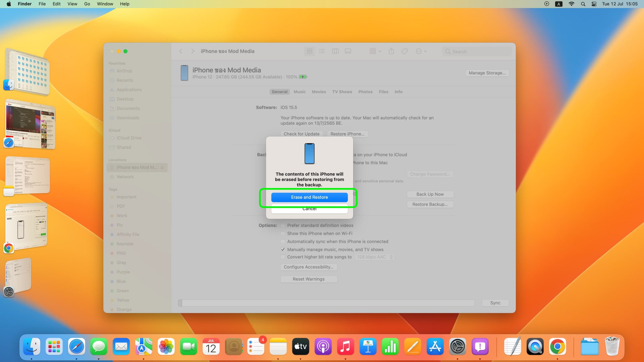Click Erase and Restore button
The width and height of the screenshot is (644, 362).
(x=309, y=197)
